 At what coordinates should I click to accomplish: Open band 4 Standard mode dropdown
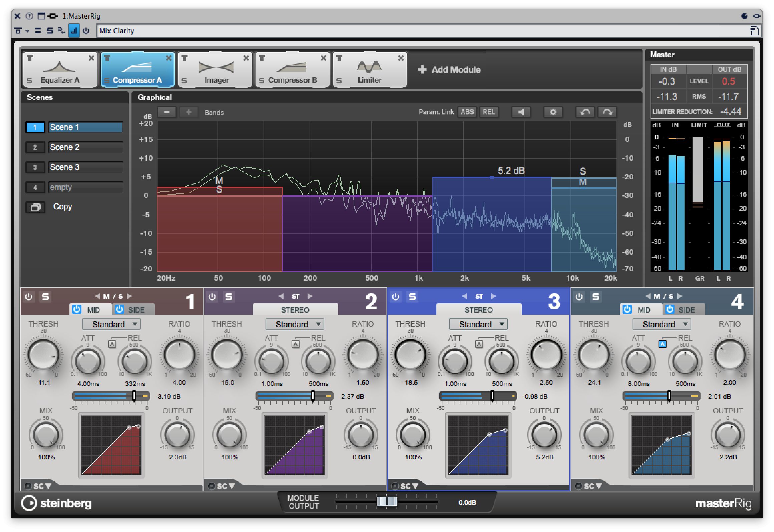tap(662, 324)
